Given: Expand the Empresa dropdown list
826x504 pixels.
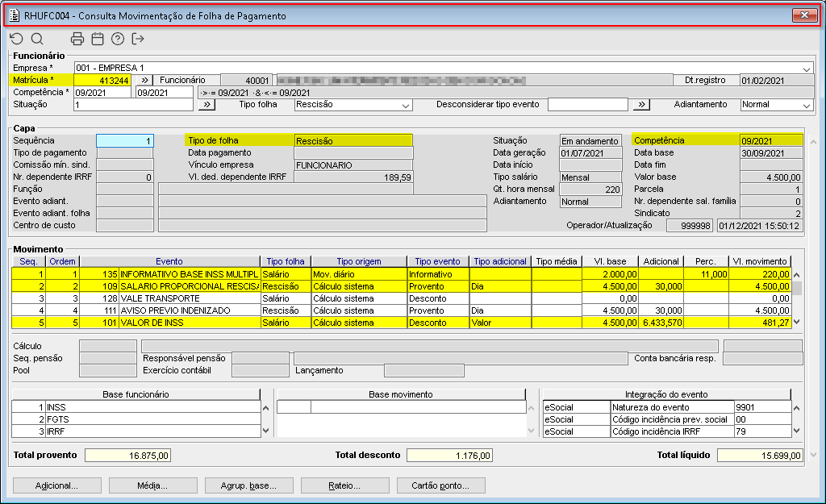Looking at the screenshot, I should point(807,69).
